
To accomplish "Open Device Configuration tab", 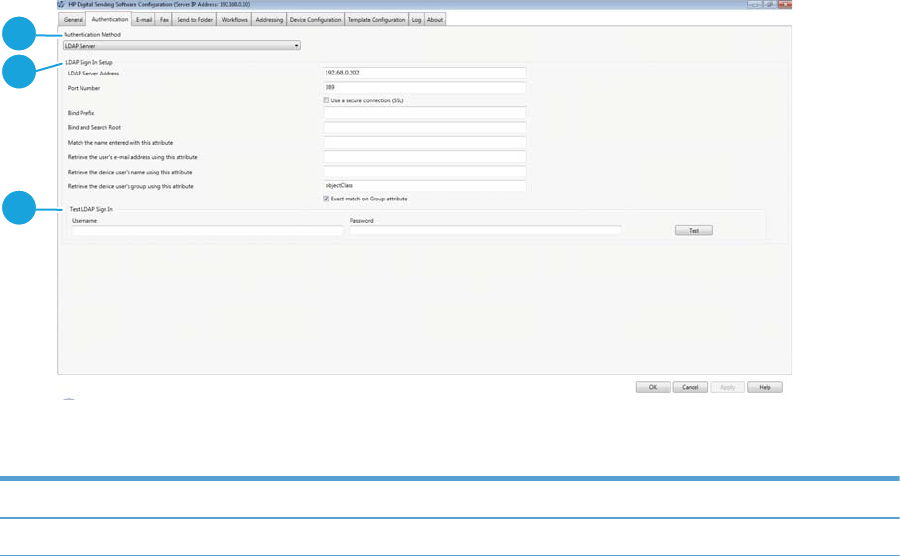I will tap(315, 20).
